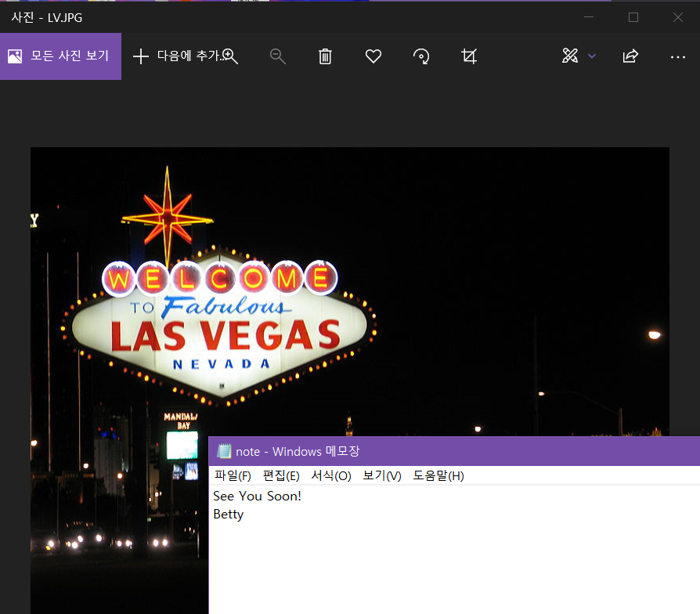
Task: Click the 다음에 추가 plus button
Action: click(141, 56)
